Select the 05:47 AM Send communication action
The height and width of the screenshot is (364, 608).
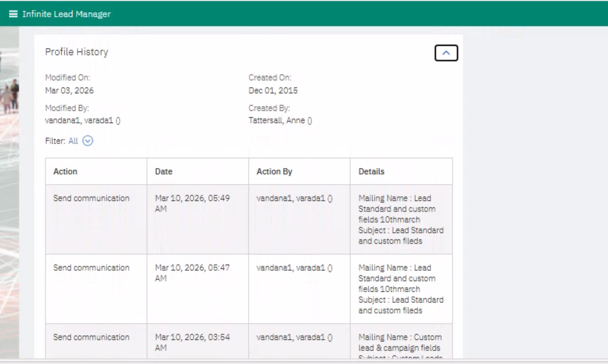point(91,268)
